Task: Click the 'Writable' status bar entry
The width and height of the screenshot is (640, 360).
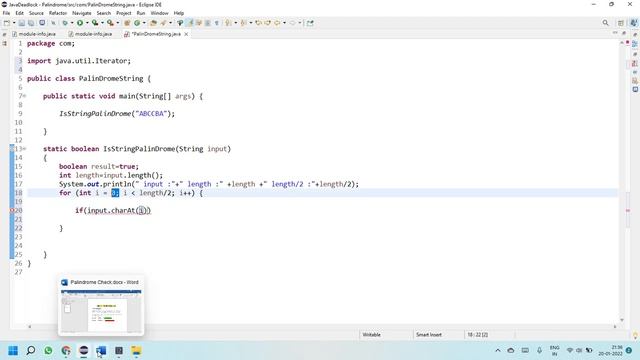Action: click(371, 334)
